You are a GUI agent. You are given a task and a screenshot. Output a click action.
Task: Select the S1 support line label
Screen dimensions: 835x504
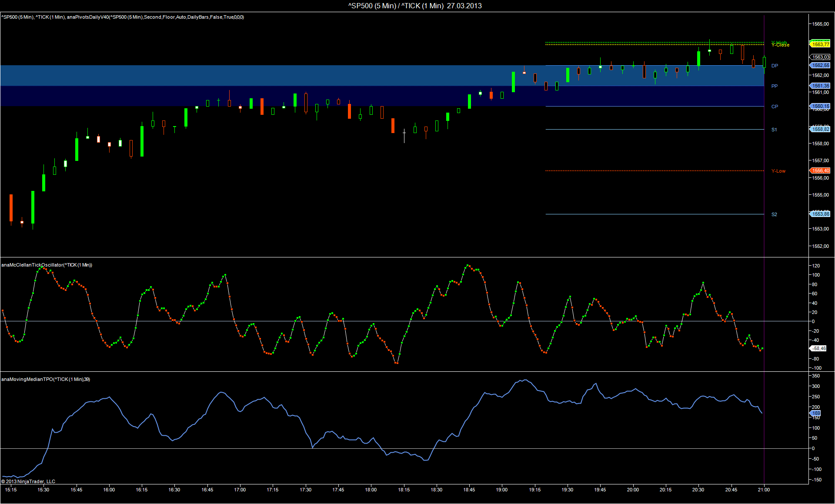click(x=774, y=130)
